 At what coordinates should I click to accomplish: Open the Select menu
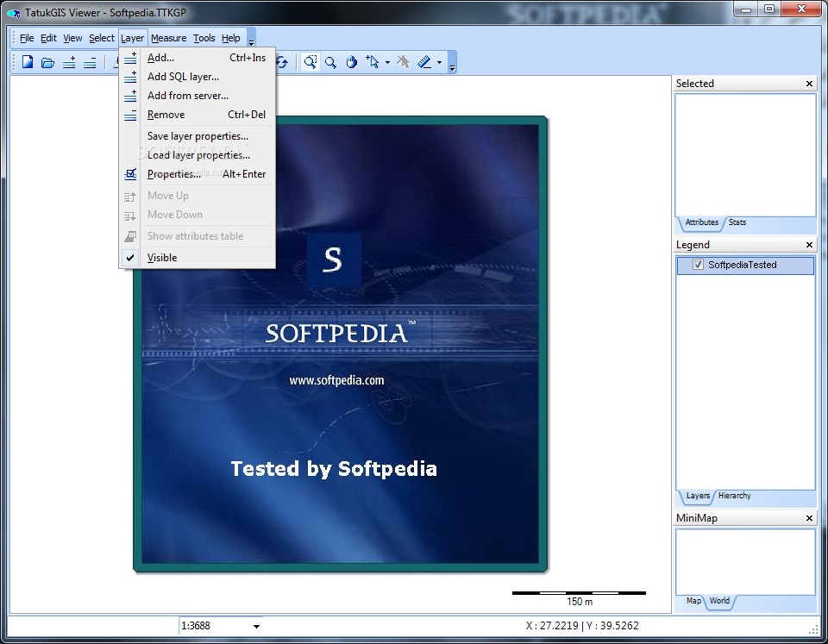click(102, 38)
